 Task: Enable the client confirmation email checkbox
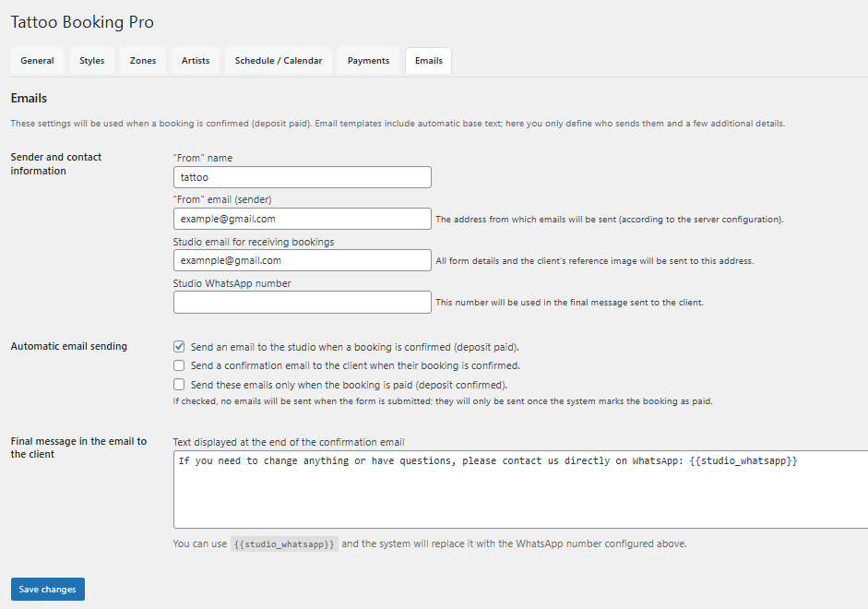click(180, 365)
